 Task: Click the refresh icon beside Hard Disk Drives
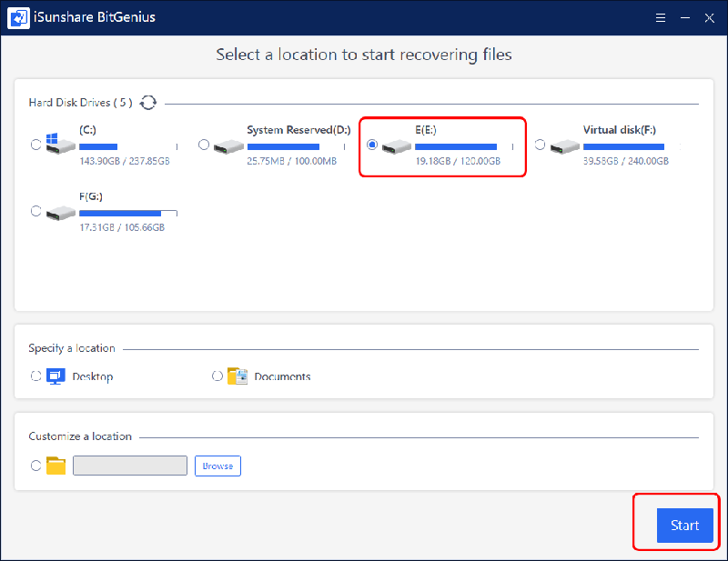pyautogui.click(x=148, y=103)
